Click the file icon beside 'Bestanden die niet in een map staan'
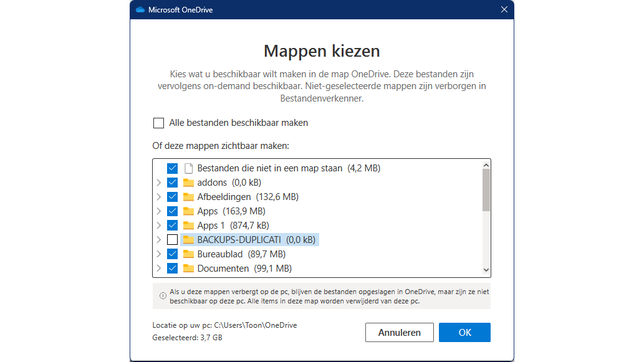 point(188,168)
